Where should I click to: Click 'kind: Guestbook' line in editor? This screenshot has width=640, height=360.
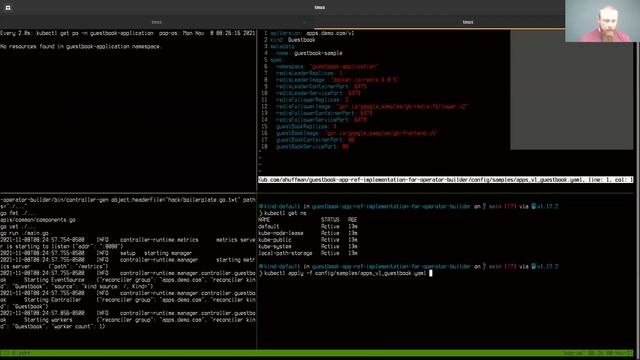[293, 40]
